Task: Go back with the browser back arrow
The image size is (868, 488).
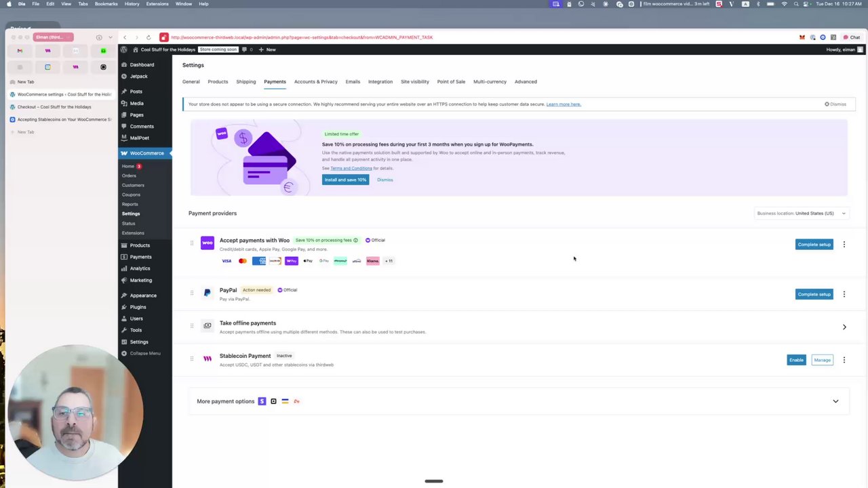Action: [125, 37]
